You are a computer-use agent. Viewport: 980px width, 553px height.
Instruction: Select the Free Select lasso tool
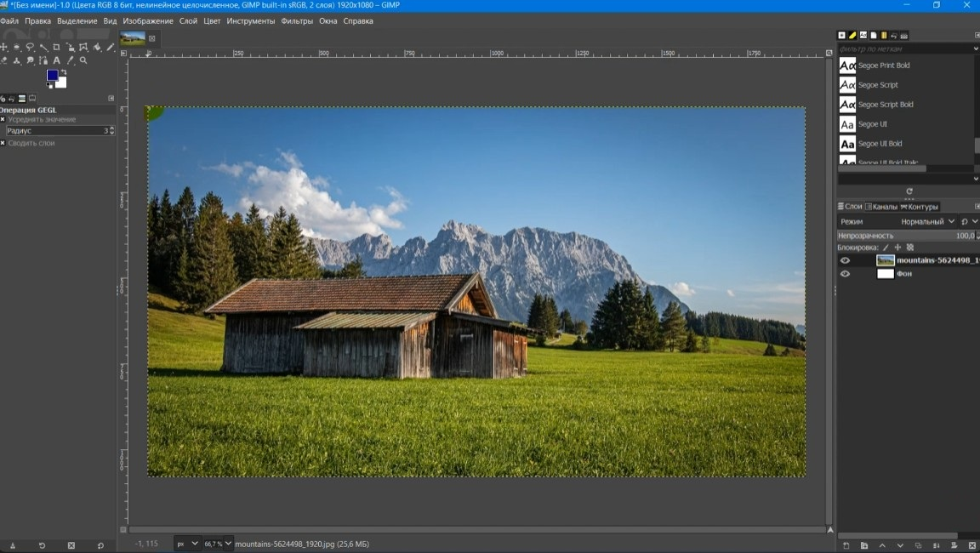point(30,47)
